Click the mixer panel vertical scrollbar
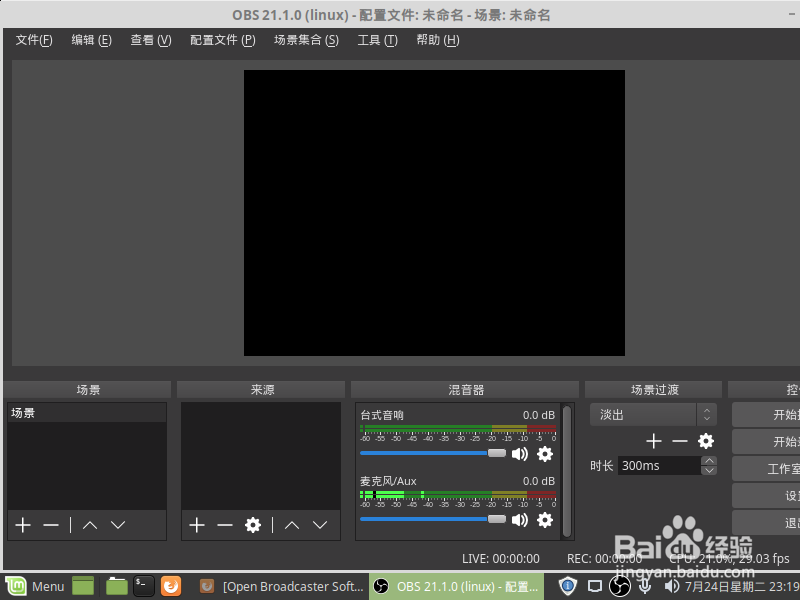The height and width of the screenshot is (600, 800). (x=567, y=471)
